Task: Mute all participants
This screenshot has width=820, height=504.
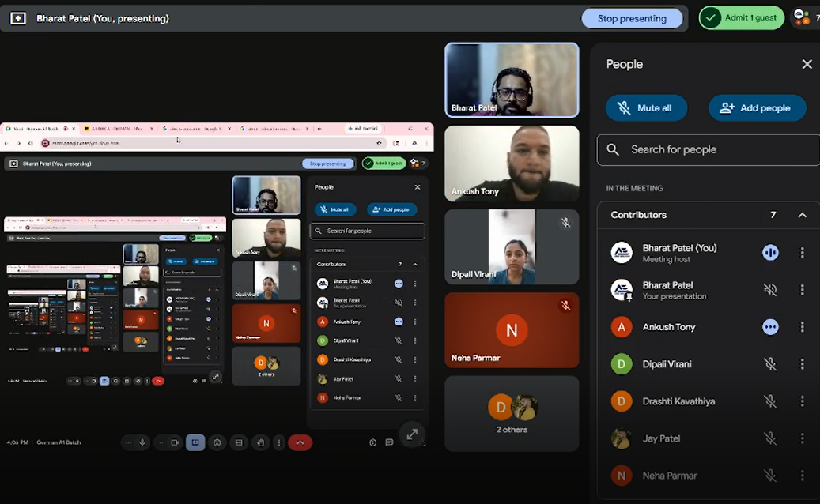Action: tap(646, 108)
